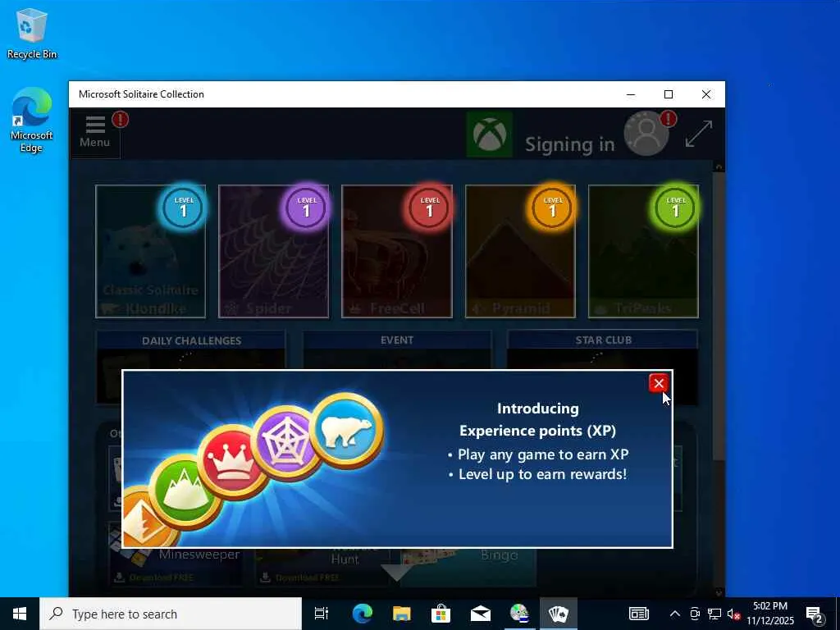Open the Pyramid game tile
The width and height of the screenshot is (840, 630).
pos(520,251)
